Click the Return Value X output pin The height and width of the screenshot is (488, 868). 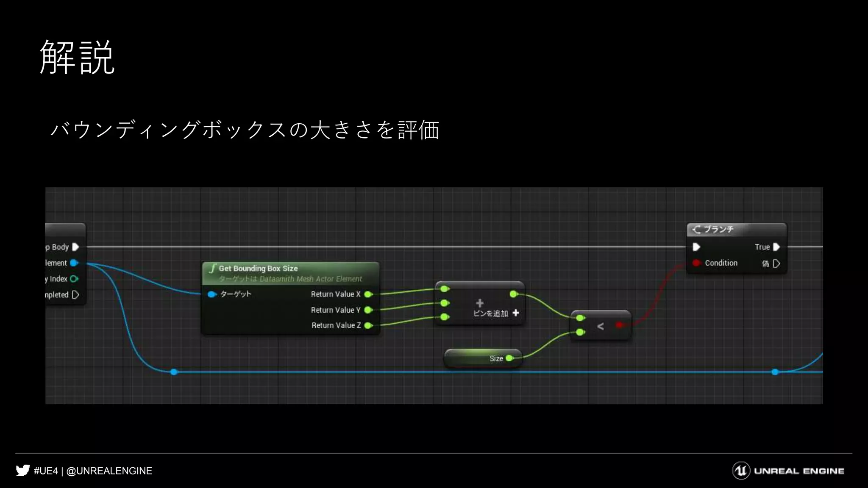coord(368,294)
